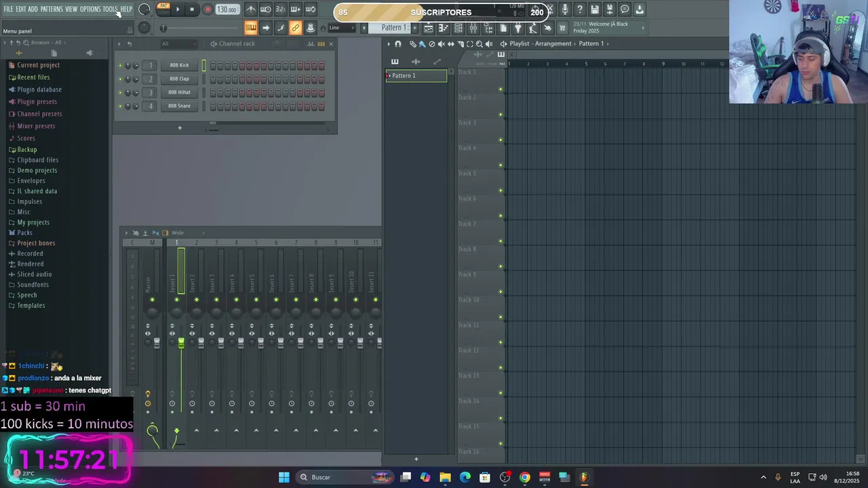The height and width of the screenshot is (488, 868).
Task: Open the View mixer toolbar icon
Action: 473,28
